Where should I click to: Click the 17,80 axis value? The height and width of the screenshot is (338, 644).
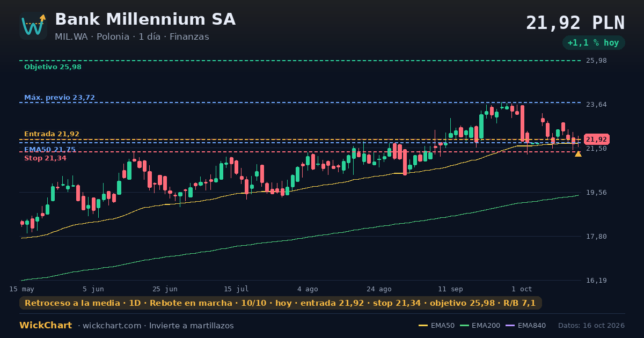coord(597,237)
